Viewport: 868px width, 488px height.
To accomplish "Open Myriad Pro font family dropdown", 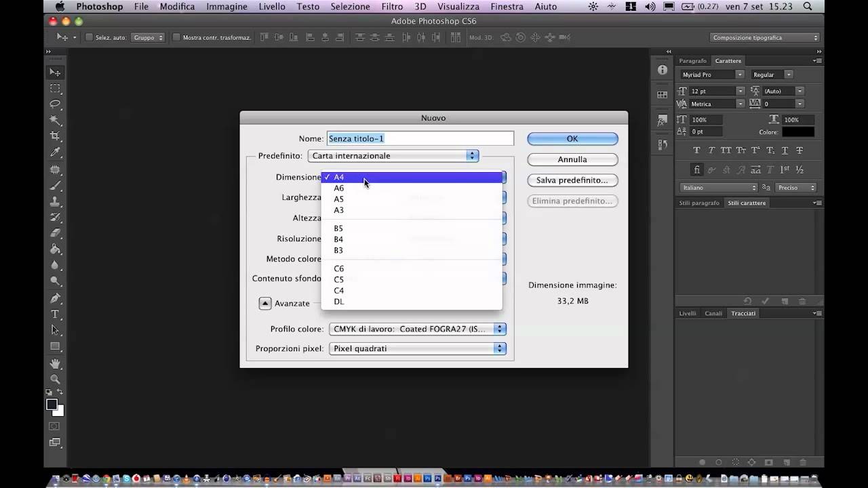I will click(712, 75).
